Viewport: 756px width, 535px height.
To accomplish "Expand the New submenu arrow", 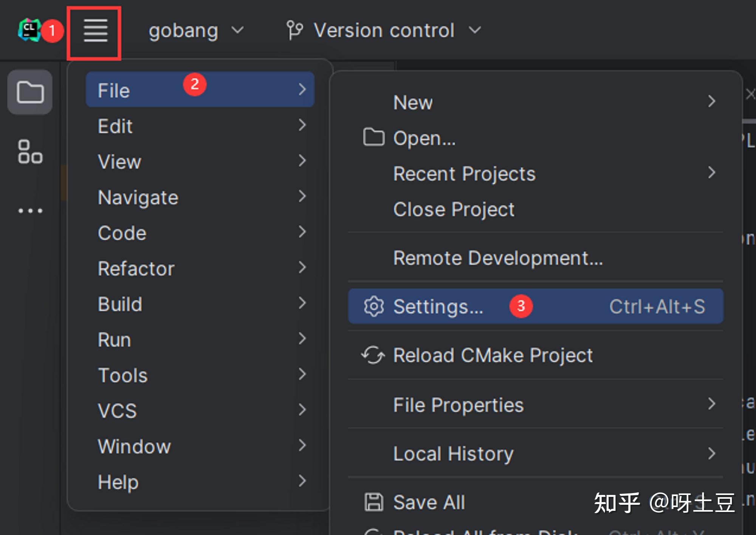I will coord(712,101).
